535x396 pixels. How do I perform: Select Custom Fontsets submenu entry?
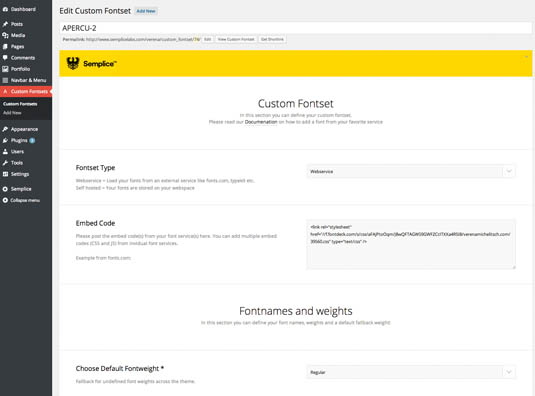[x=20, y=104]
